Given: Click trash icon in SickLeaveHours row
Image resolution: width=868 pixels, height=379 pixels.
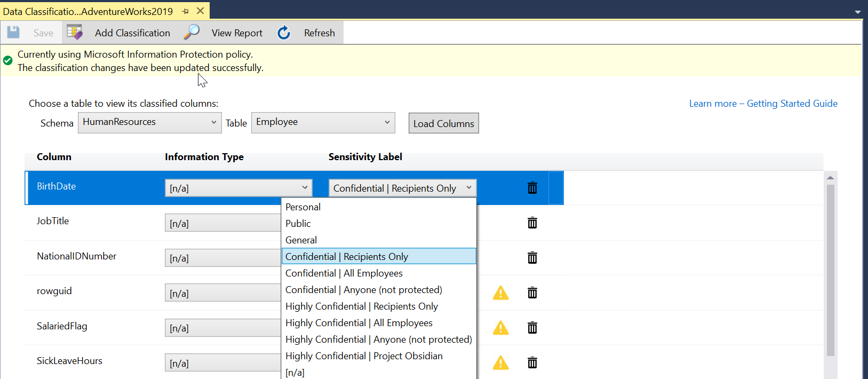Looking at the screenshot, I should (x=532, y=363).
